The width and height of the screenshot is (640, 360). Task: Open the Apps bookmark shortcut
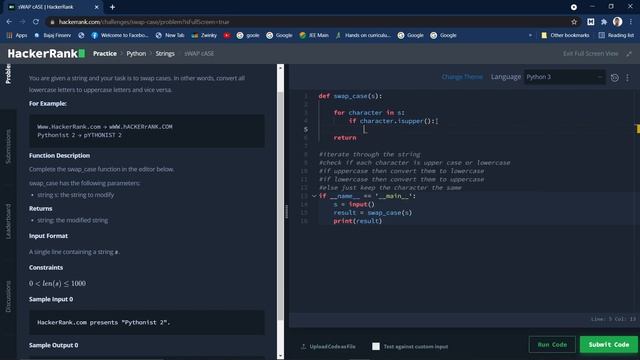(17, 36)
